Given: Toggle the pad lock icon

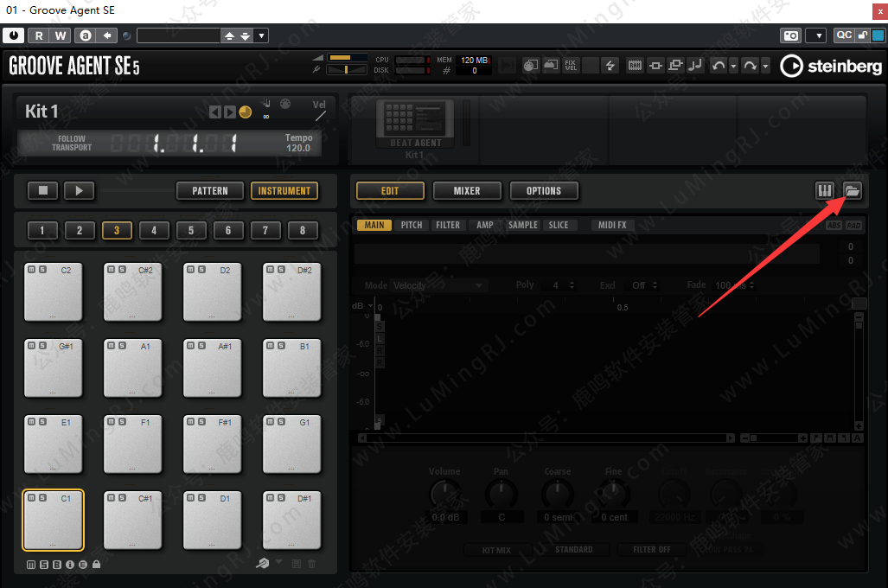Looking at the screenshot, I should pos(96,564).
